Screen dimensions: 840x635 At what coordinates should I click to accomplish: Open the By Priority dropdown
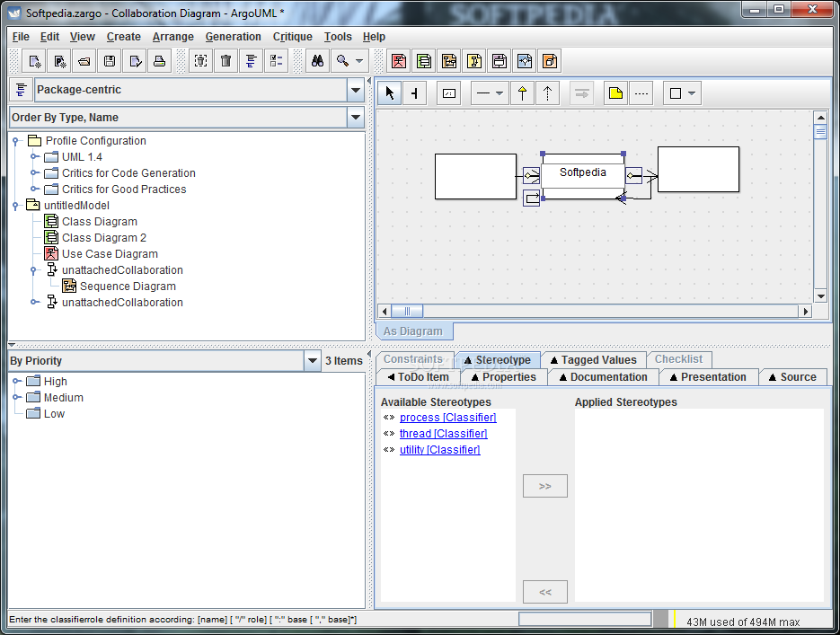(313, 361)
